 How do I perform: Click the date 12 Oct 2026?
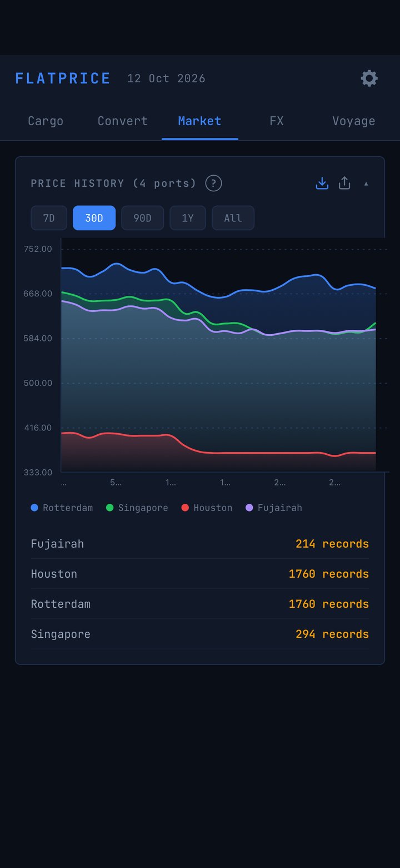[x=166, y=78]
